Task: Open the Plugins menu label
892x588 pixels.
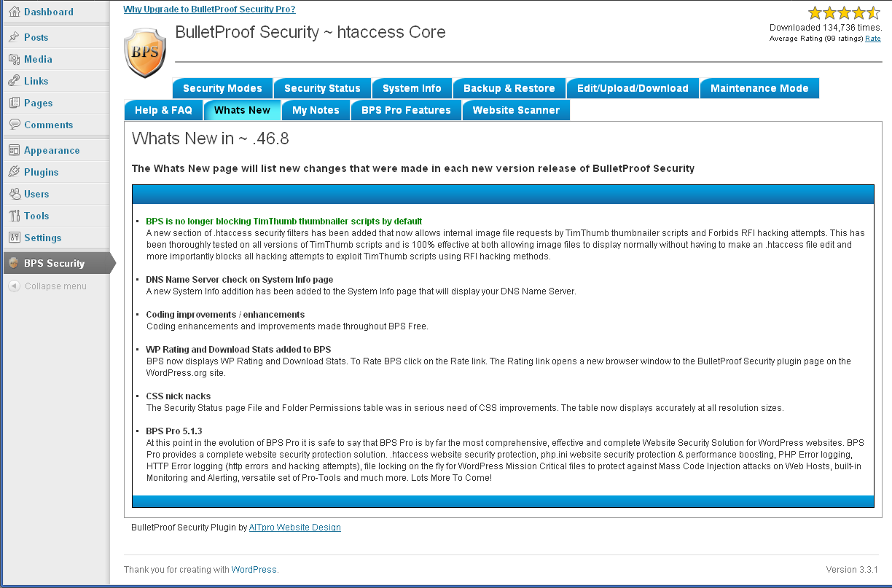Action: click(x=42, y=172)
